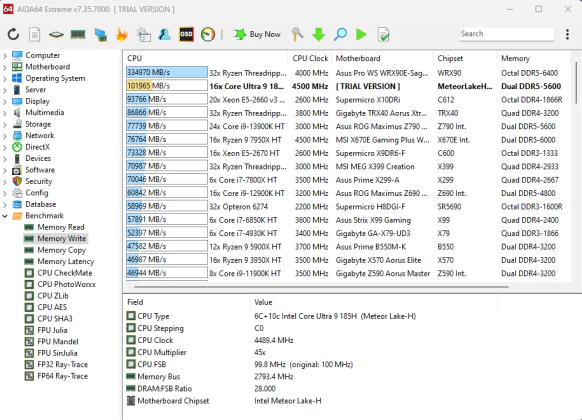Image resolution: width=582 pixels, height=420 pixels.
Task: Select Config in the sidebar tree
Action: click(x=37, y=193)
